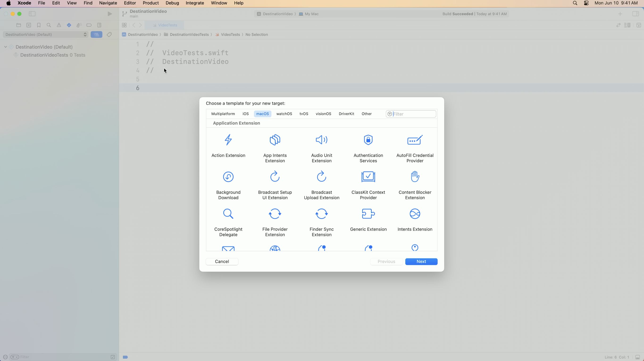Collapse the DestinationVideo (Default) tree item

(5, 47)
